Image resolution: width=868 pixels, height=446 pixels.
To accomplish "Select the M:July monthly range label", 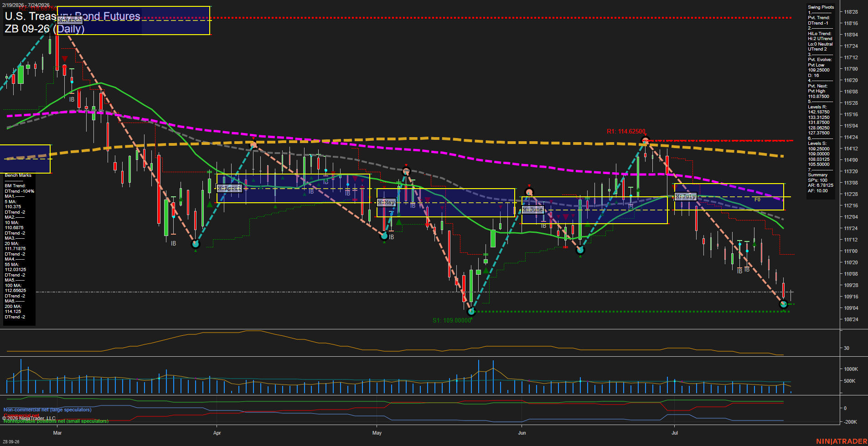I will (x=686, y=197).
